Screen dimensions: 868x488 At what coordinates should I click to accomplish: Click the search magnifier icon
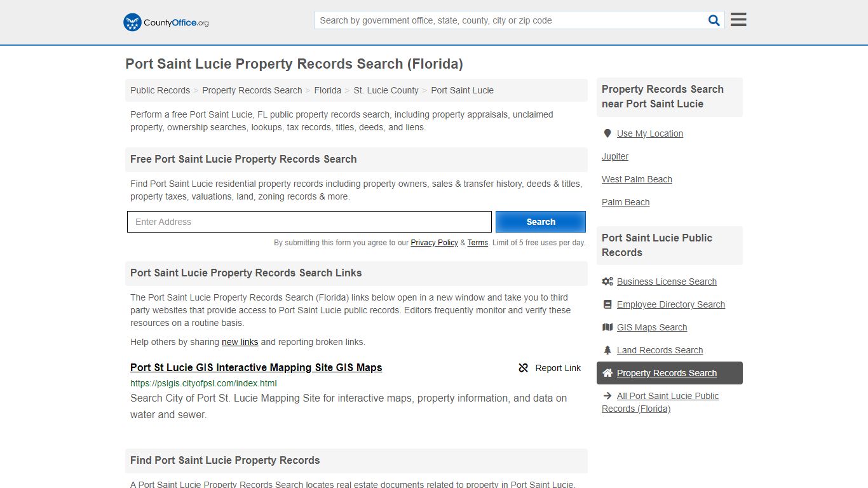[x=713, y=20]
